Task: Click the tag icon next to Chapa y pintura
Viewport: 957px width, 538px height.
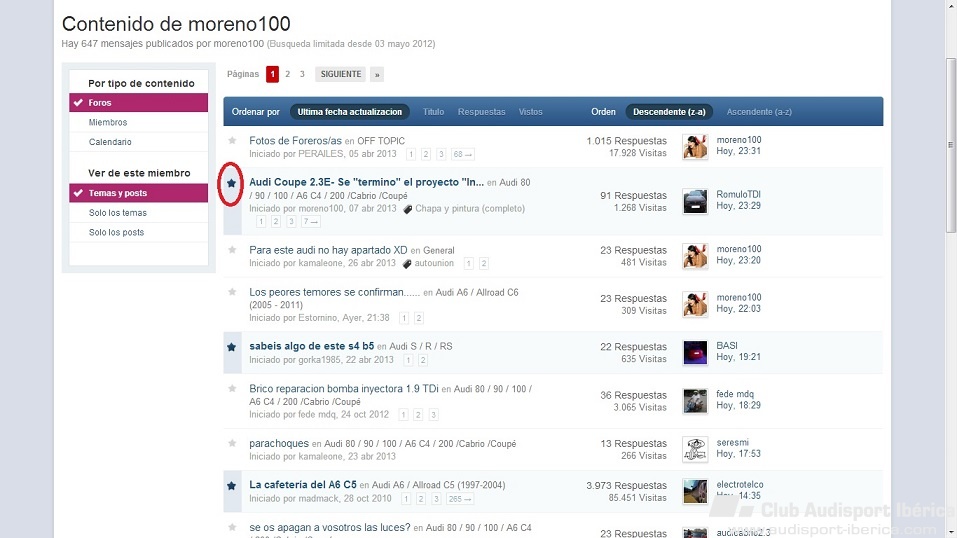Action: [x=407, y=209]
